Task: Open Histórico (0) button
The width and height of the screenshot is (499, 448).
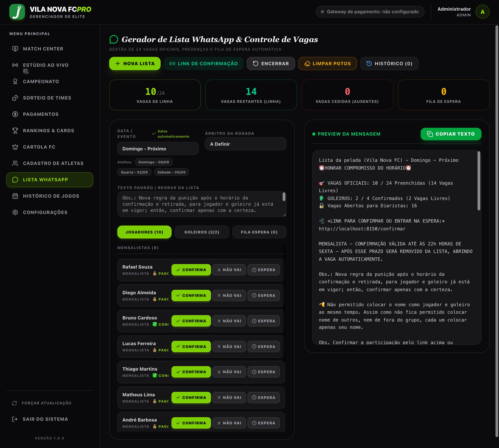Action: tap(389, 64)
